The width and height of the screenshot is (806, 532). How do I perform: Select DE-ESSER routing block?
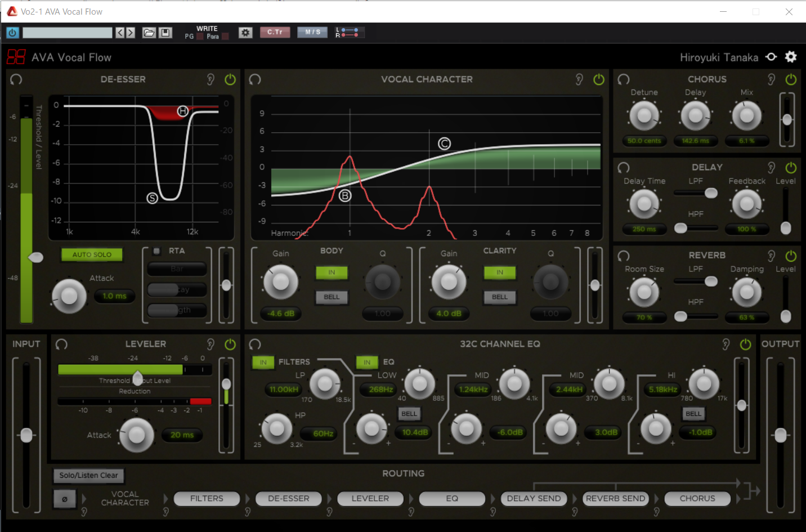pyautogui.click(x=289, y=499)
